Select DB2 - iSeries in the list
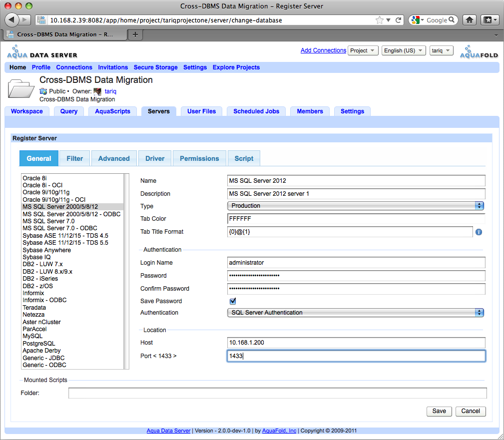The height and width of the screenshot is (440, 504). click(72, 279)
